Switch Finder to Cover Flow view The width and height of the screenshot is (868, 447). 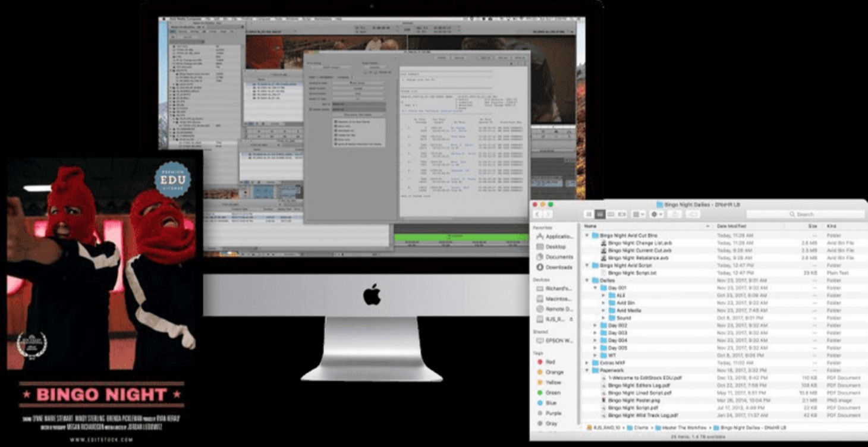coord(622,214)
